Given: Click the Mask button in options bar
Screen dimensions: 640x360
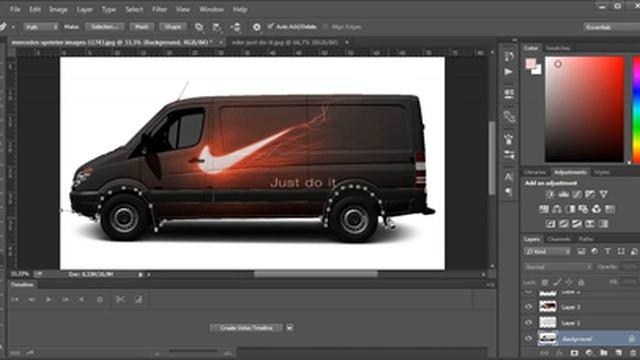Looking at the screenshot, I should point(142,27).
